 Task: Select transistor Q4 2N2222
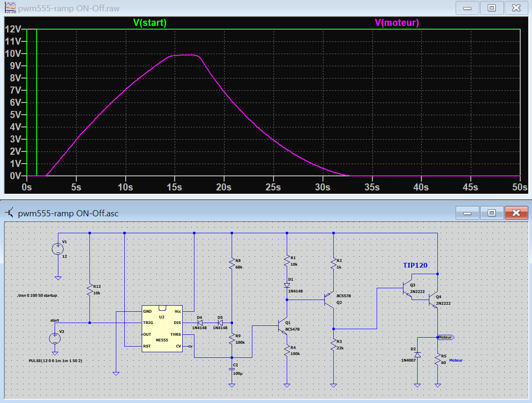point(433,300)
